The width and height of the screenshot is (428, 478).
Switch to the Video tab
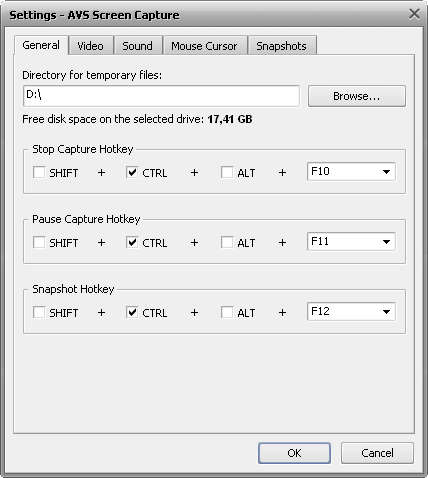(90, 46)
